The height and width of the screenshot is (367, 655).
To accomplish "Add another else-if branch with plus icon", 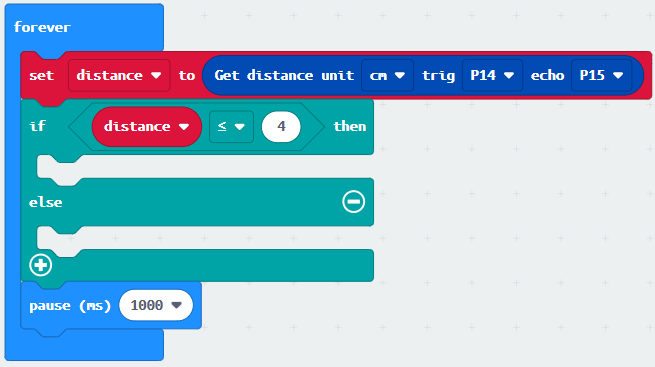I will coord(41,265).
